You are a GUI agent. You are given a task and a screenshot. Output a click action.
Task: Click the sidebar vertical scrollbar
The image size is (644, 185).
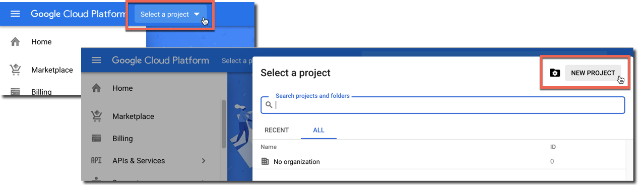(x=223, y=125)
